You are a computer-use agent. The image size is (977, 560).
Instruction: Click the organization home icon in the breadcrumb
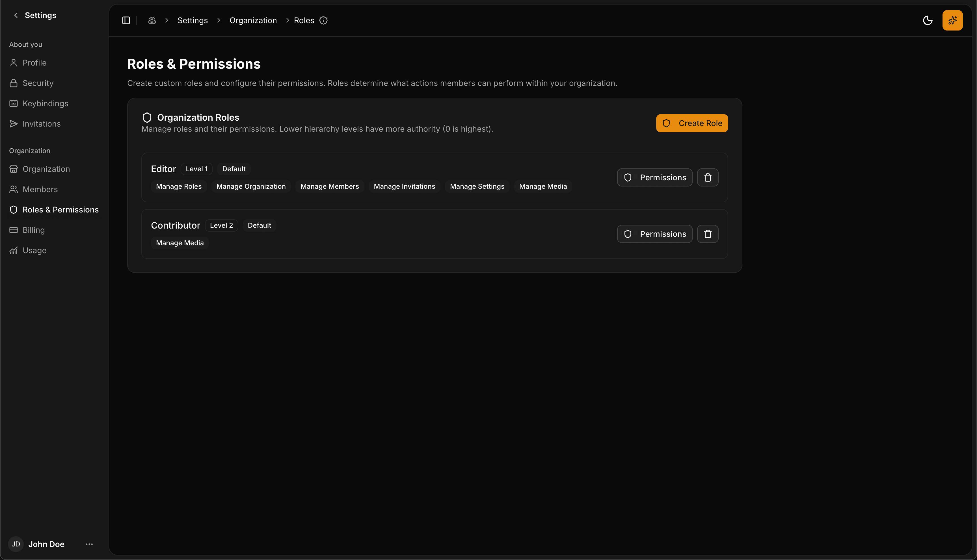click(x=152, y=20)
